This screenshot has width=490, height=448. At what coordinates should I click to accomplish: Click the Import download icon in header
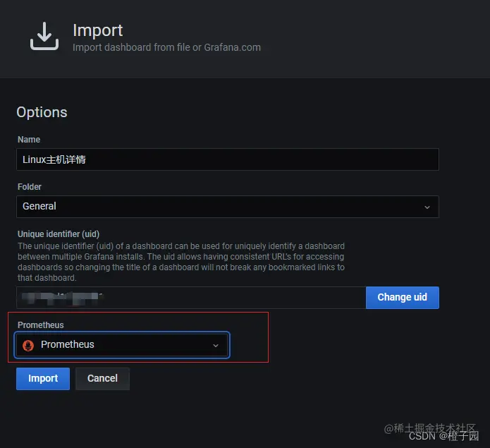point(44,36)
